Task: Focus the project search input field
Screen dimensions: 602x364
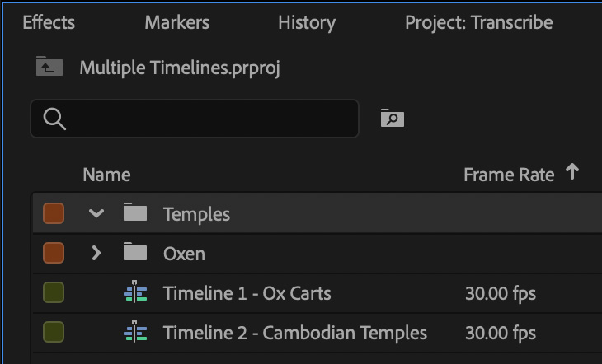Action: pos(195,119)
